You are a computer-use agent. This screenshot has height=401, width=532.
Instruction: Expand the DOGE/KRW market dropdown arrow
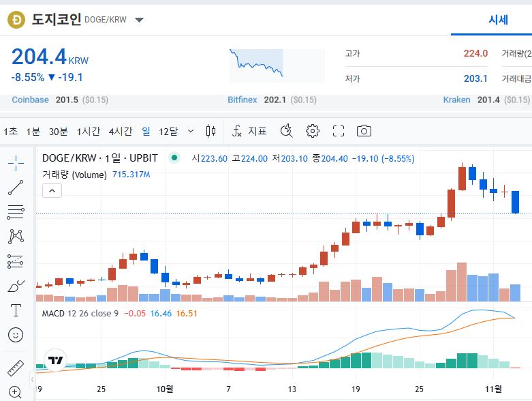click(x=139, y=20)
